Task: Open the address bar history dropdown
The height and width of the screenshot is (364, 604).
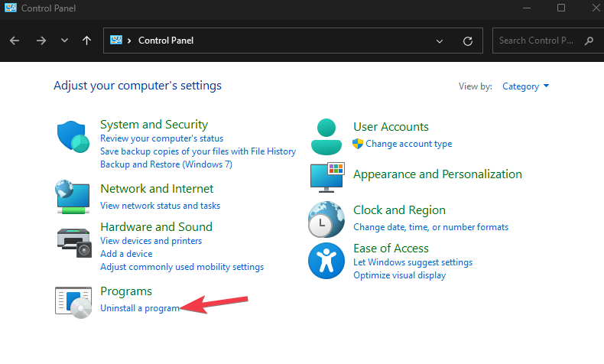Action: (440, 41)
